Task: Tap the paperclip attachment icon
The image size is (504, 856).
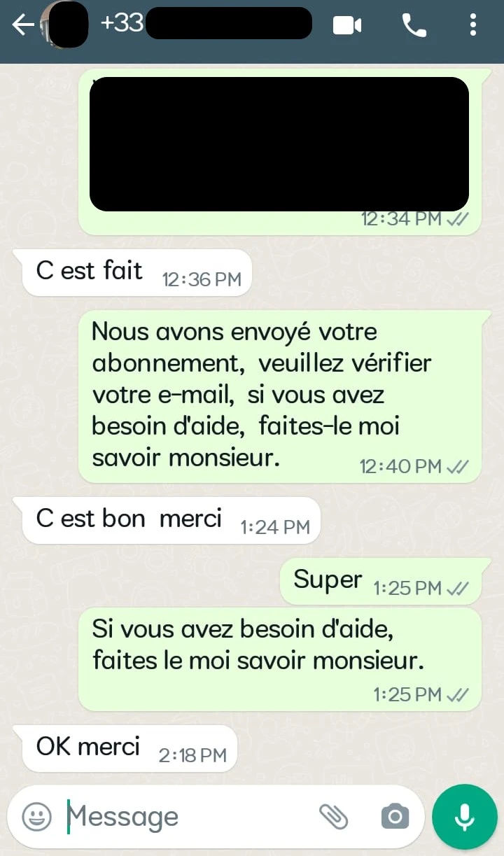Action: pyautogui.click(x=334, y=816)
